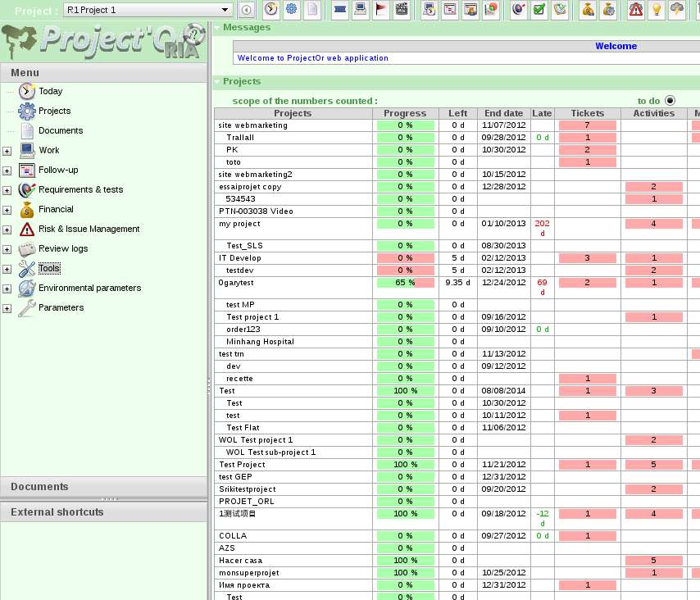Click the clock Today icon in top toolbar
This screenshot has height=600, width=700.
point(270,10)
